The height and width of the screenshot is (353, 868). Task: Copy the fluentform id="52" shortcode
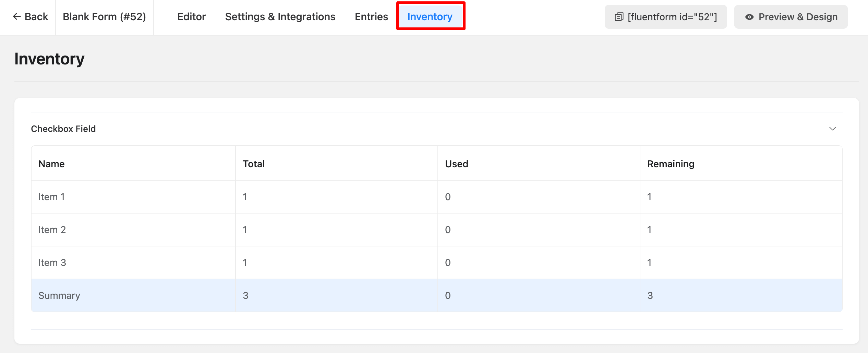672,17
